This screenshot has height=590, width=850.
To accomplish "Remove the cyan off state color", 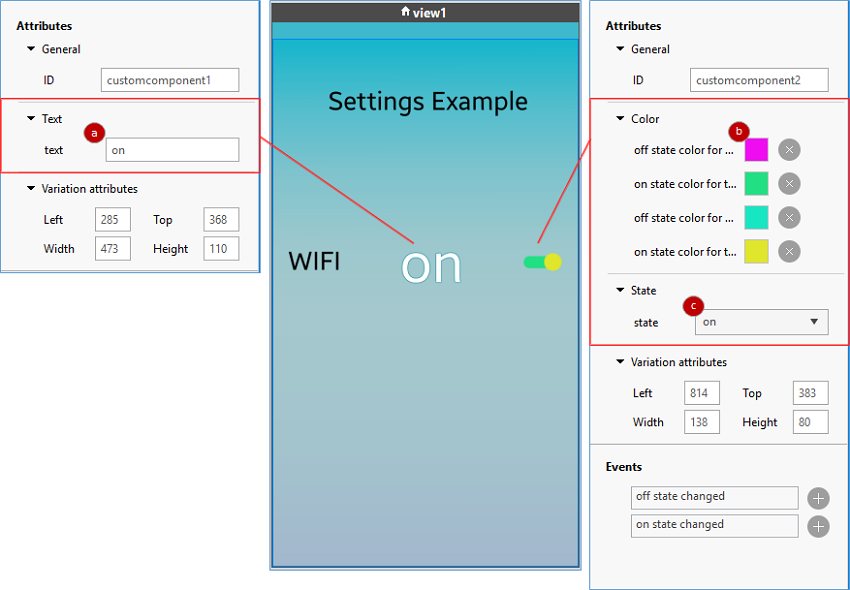I will [789, 217].
